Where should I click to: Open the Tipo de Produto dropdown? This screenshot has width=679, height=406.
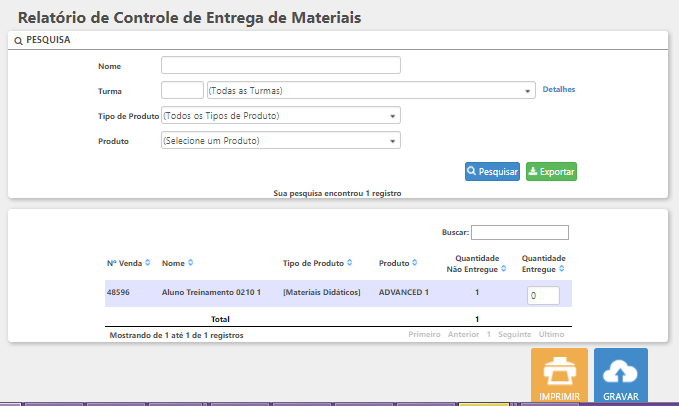[x=281, y=115]
